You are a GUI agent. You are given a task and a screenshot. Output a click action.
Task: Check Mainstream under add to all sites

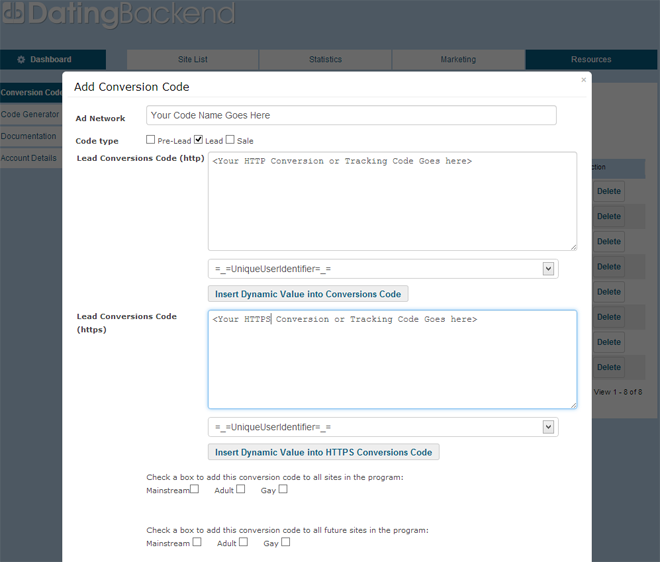pyautogui.click(x=194, y=489)
